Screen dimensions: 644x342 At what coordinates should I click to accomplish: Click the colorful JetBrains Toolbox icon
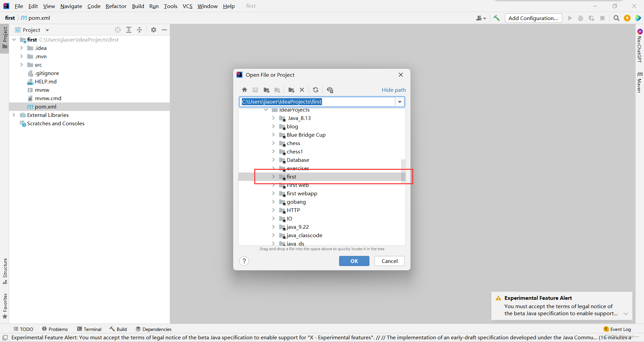coord(638,18)
